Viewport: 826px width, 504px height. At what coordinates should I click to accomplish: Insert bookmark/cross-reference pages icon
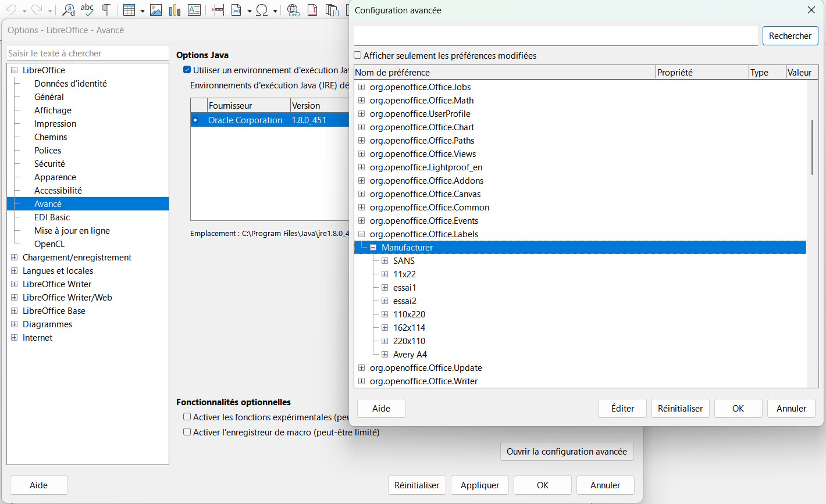332,10
